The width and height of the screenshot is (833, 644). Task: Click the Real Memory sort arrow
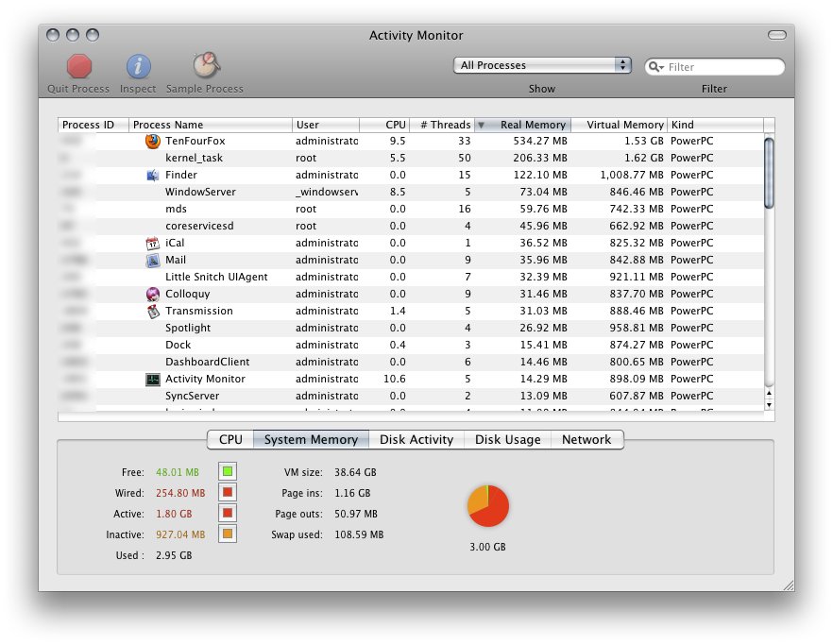click(x=481, y=126)
